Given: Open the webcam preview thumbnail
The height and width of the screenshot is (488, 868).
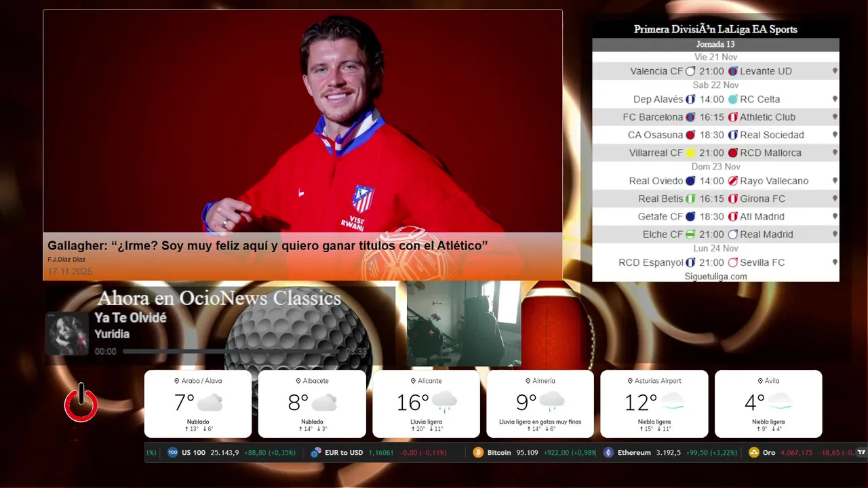Looking at the screenshot, I should pos(464,324).
